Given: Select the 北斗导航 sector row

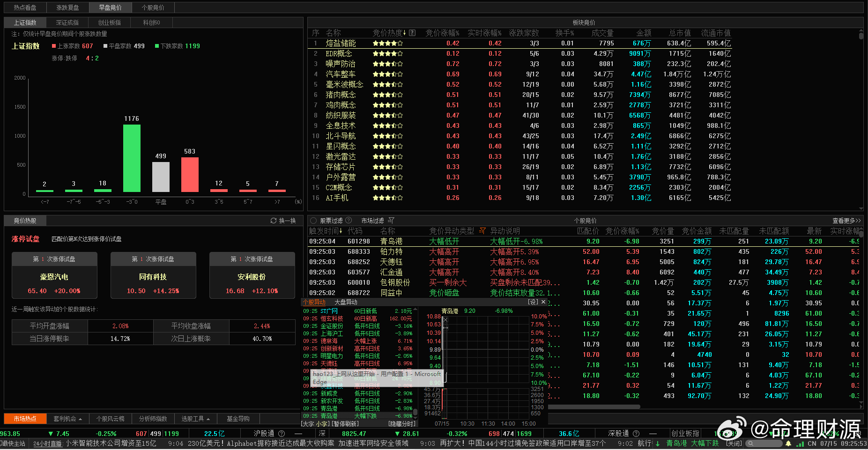Looking at the screenshot, I should [520, 136].
